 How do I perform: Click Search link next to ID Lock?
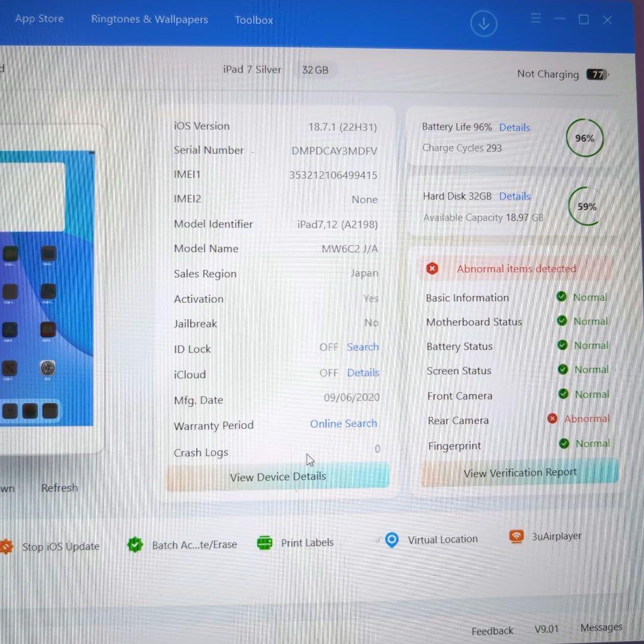coord(363,347)
